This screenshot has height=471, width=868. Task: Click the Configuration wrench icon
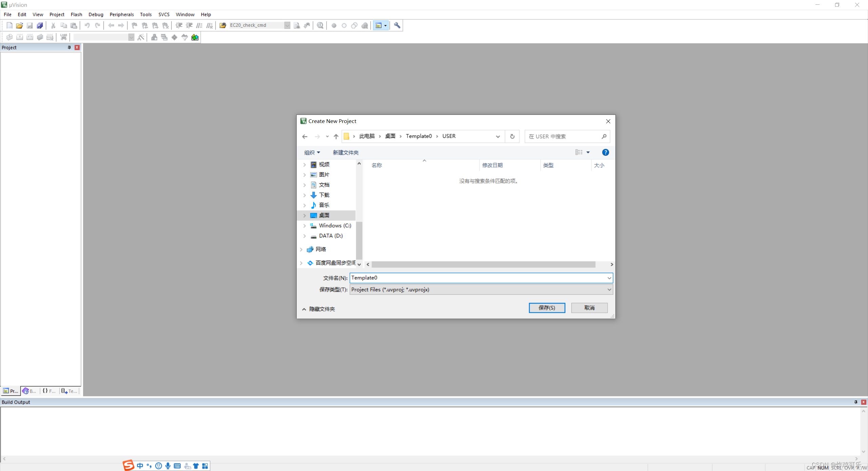point(397,25)
